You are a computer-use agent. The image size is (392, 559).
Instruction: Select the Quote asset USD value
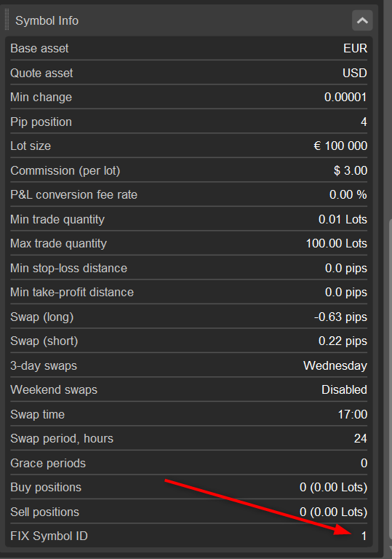355,73
